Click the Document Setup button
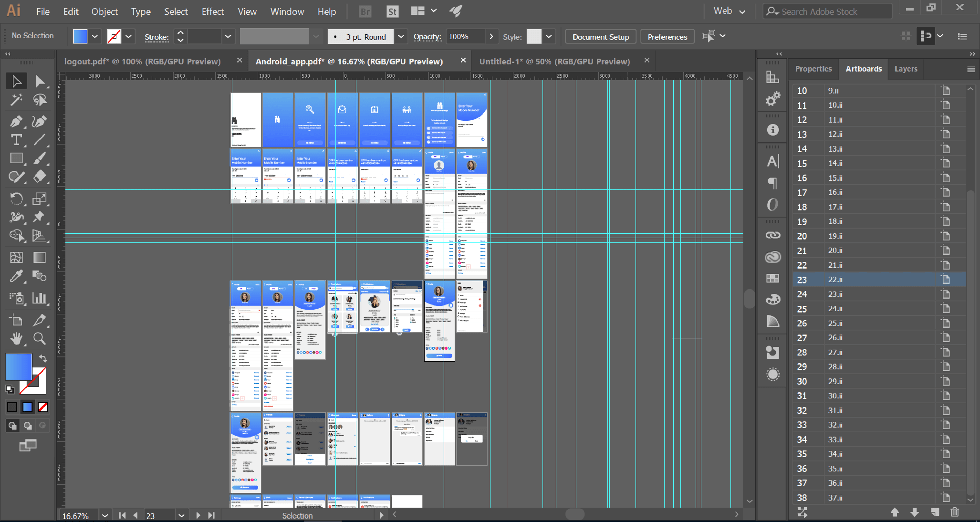This screenshot has width=980, height=522. click(x=600, y=37)
